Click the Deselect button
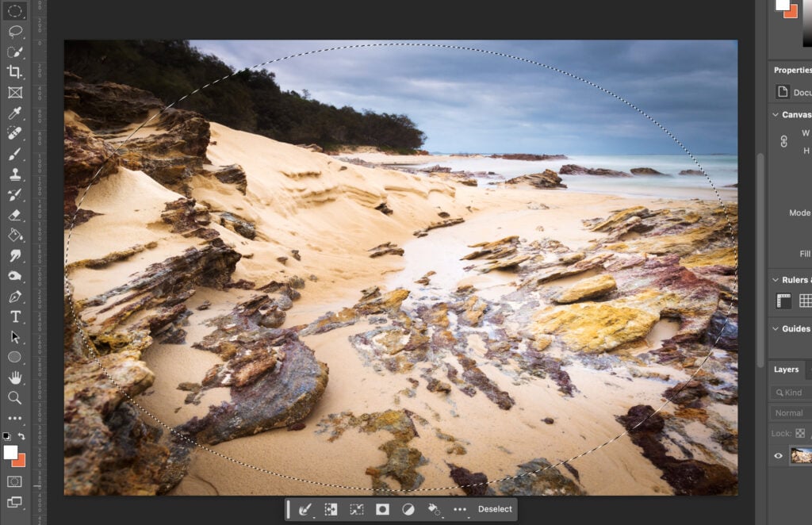812x525 pixels. (495, 509)
